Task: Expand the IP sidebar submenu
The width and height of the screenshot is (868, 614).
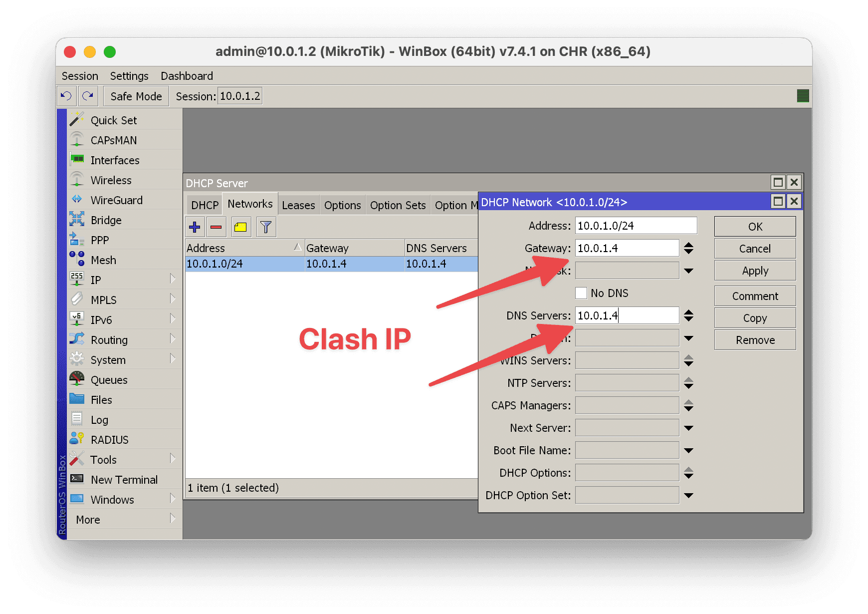Action: pos(174,280)
